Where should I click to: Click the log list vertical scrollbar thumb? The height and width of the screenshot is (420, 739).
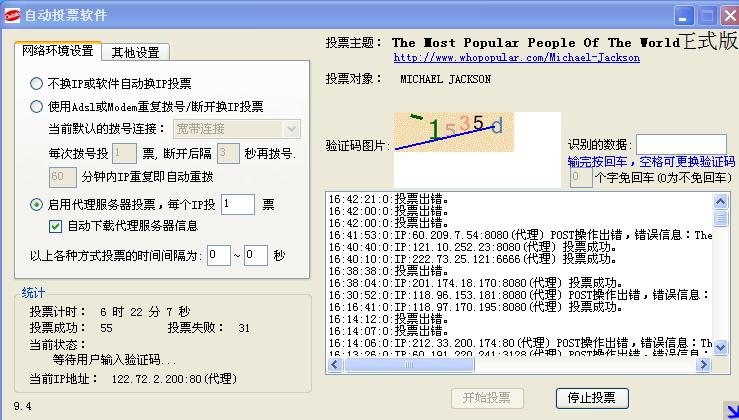pos(720,218)
